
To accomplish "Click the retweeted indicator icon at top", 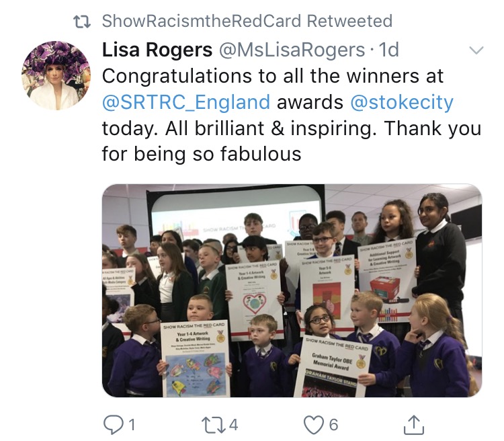I will tap(82, 22).
